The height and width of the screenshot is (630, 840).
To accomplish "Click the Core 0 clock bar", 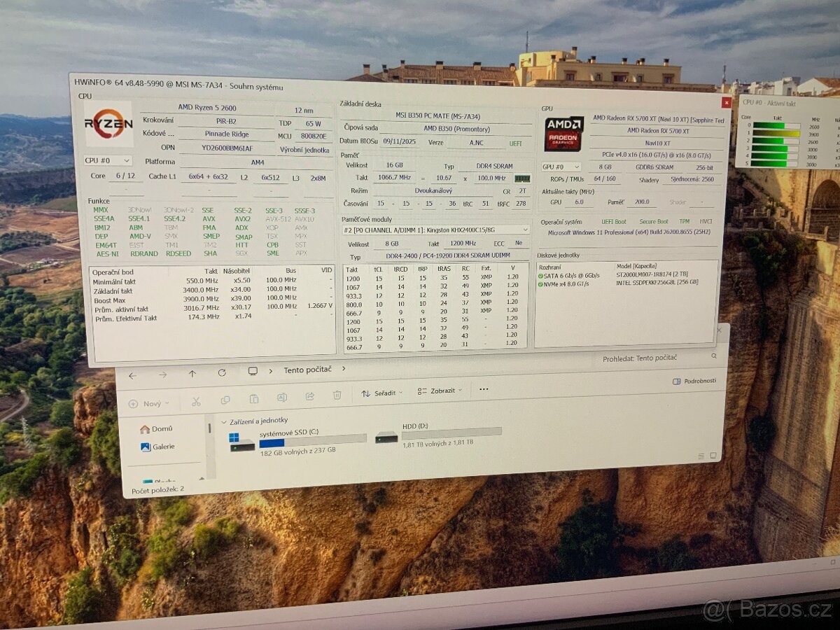I will (x=776, y=126).
